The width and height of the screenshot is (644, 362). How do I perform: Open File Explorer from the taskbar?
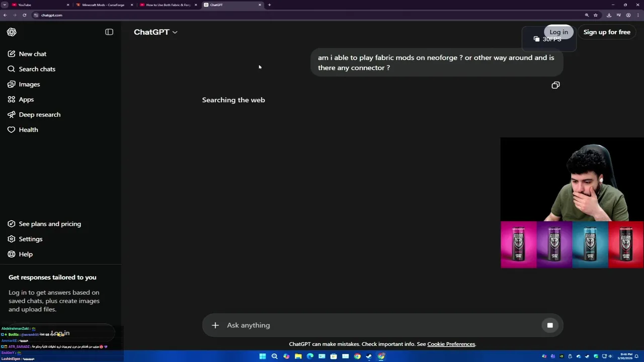tap(298, 356)
